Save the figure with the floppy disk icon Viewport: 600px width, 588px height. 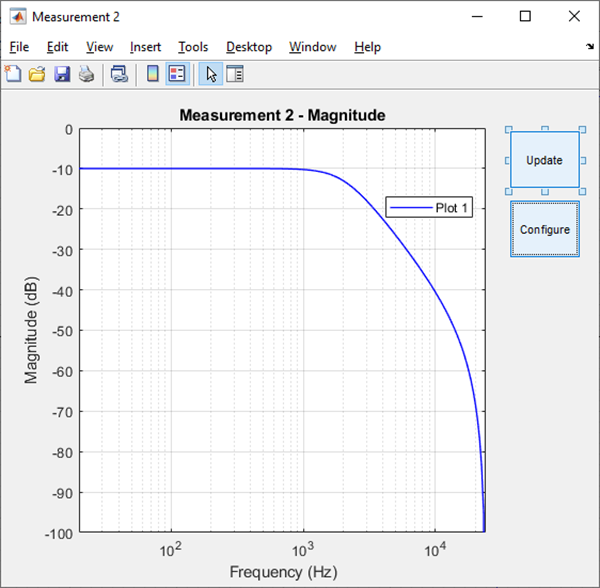62,74
